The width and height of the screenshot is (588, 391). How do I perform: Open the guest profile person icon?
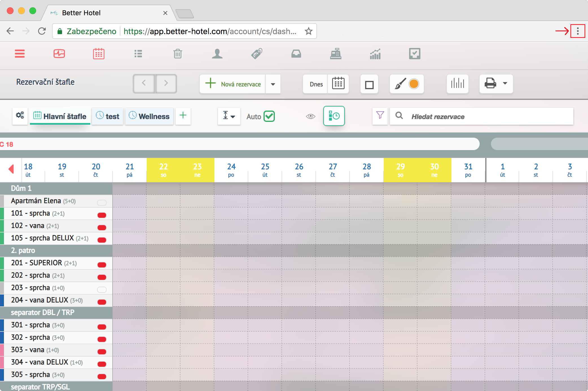tap(217, 54)
